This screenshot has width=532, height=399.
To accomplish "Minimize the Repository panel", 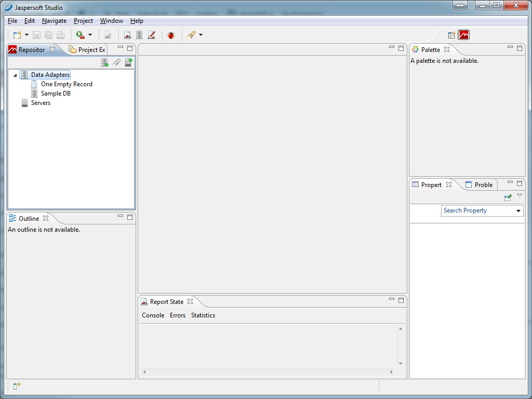I will click(x=121, y=47).
